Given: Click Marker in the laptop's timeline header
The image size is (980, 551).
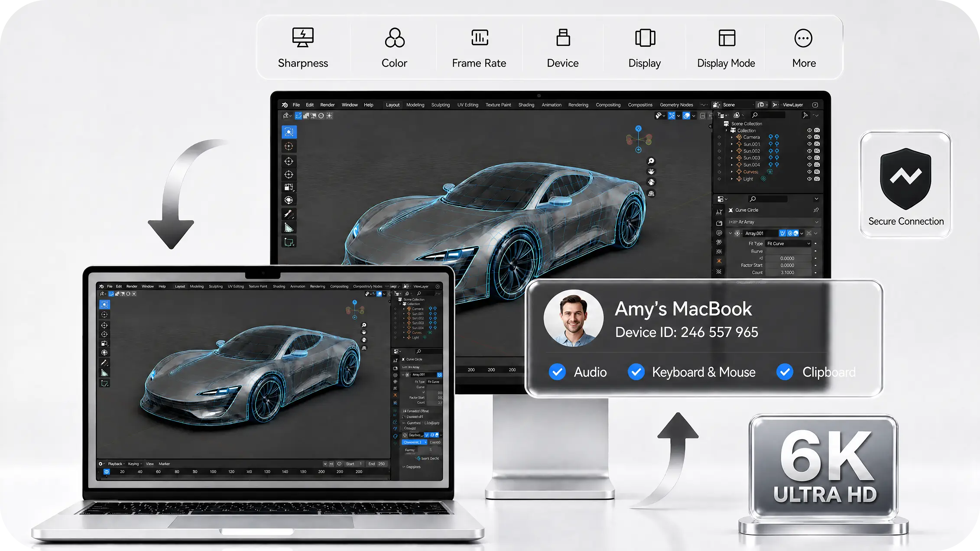Looking at the screenshot, I should [164, 463].
